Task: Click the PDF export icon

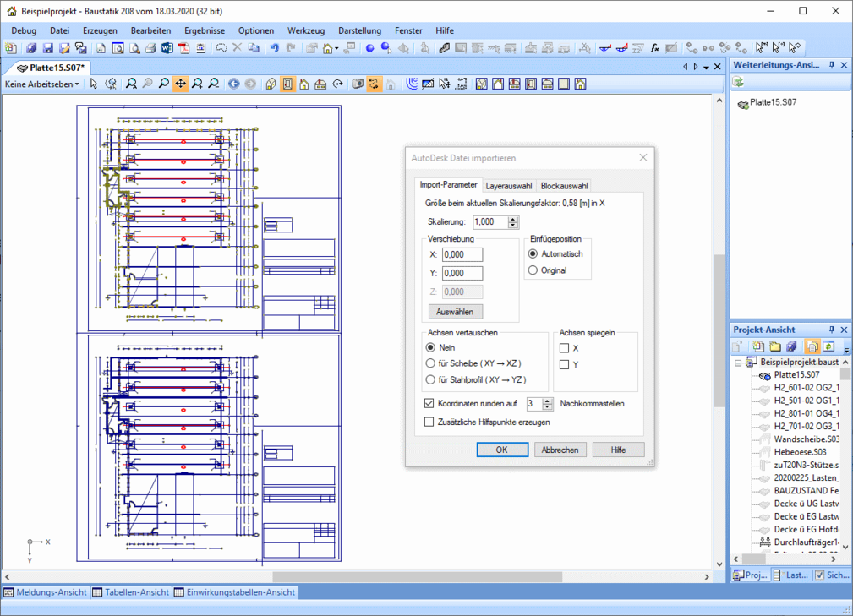Action: [x=184, y=48]
